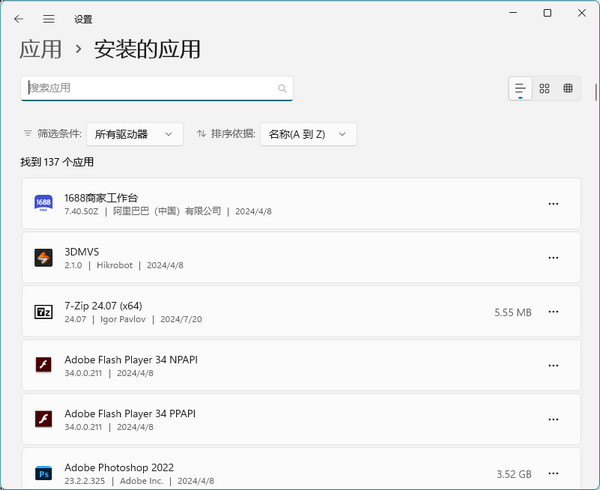The image size is (600, 490).
Task: Click the 5.55 MB size value
Action: click(513, 313)
